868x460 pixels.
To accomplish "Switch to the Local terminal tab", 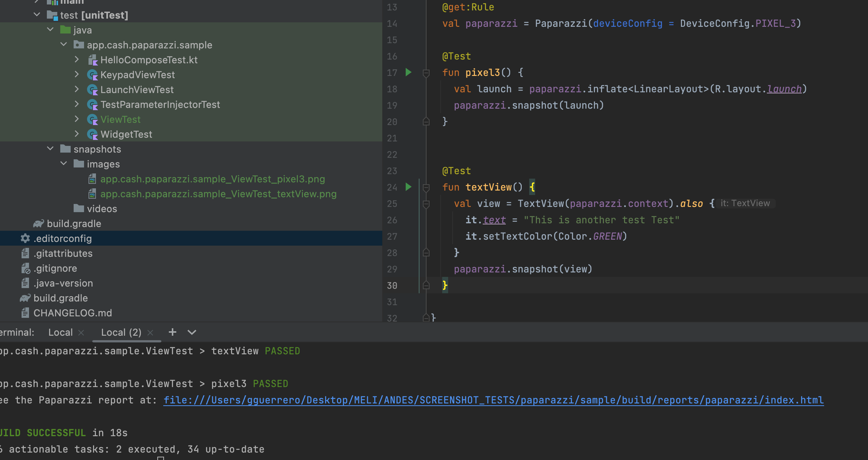I will tap(60, 332).
